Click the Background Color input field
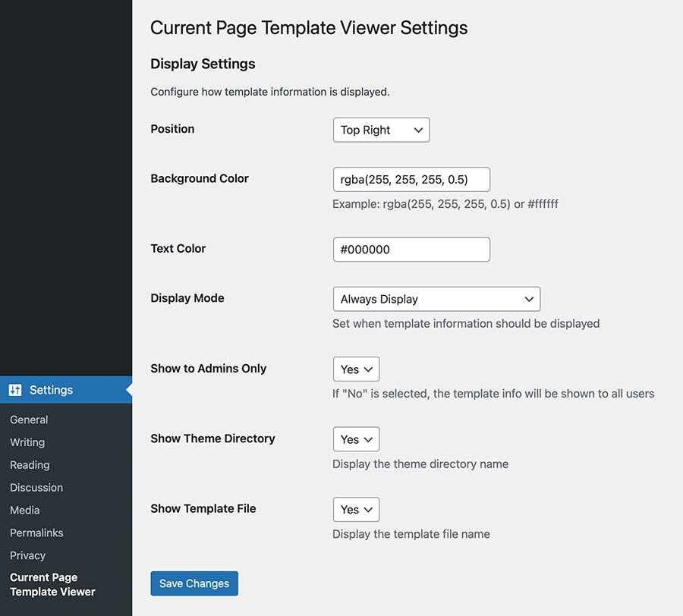The width and height of the screenshot is (683, 616). 411,179
